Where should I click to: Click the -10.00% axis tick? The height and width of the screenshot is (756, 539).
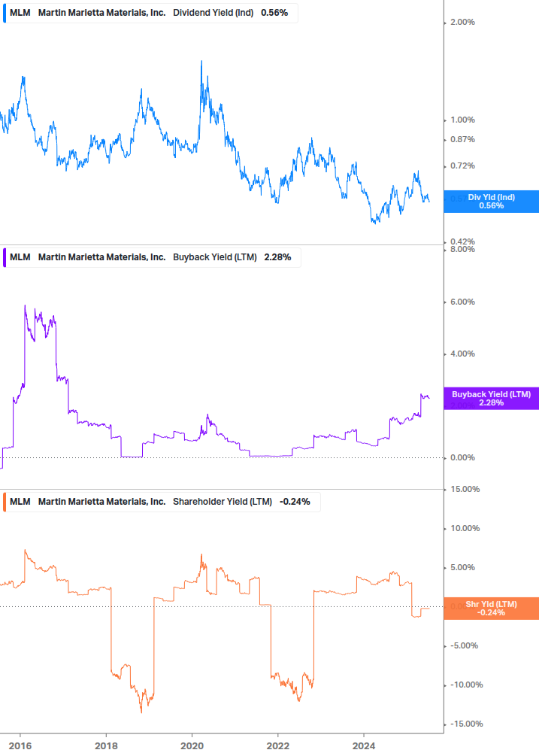(x=466, y=685)
